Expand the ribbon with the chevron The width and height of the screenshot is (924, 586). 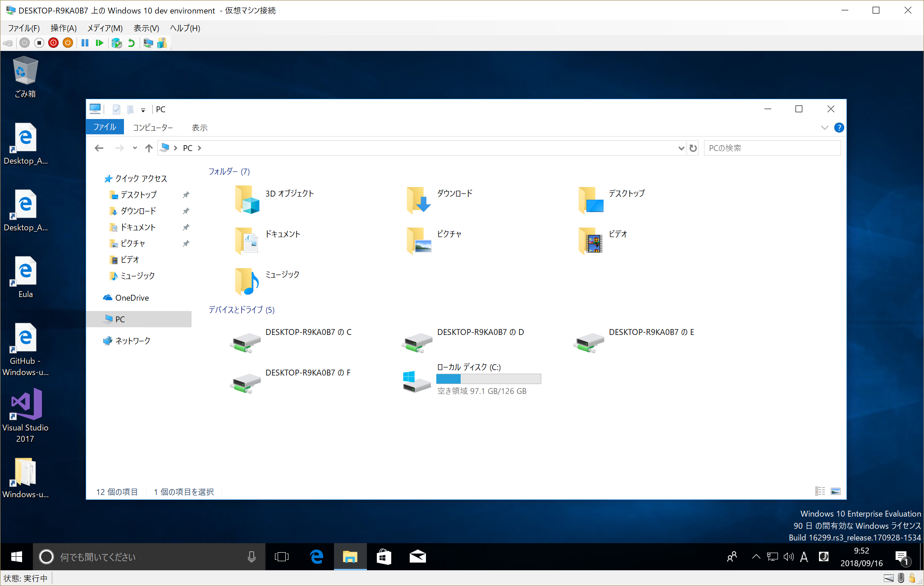coord(824,128)
